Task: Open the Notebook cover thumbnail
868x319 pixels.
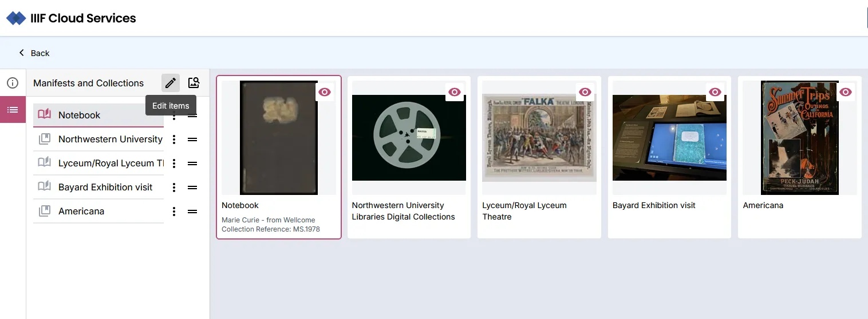Action: tap(279, 138)
